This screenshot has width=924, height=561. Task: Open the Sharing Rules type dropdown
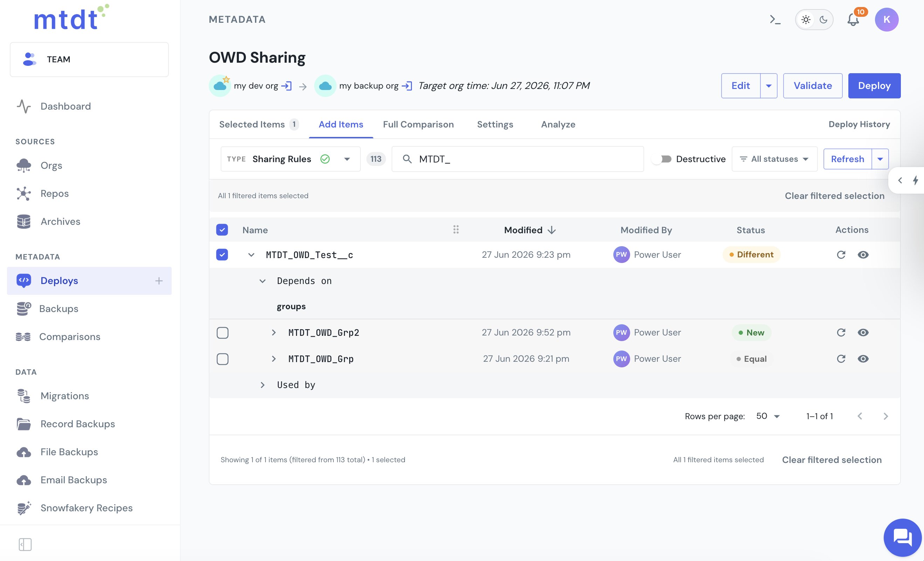(291, 159)
